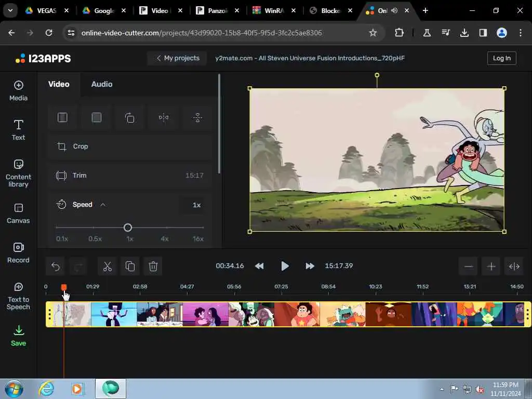The image size is (532, 399).
Task: Set speed to 0.5x on slider
Action: [95, 239]
